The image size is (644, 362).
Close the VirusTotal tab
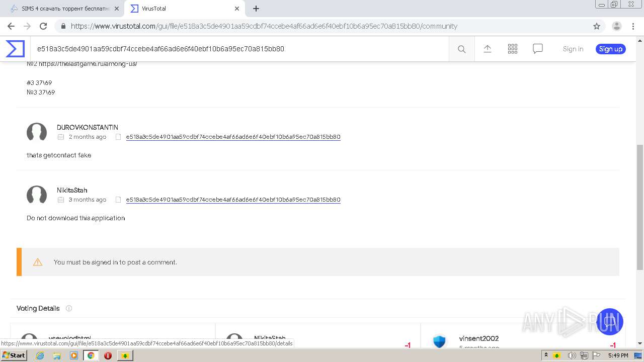[237, 9]
